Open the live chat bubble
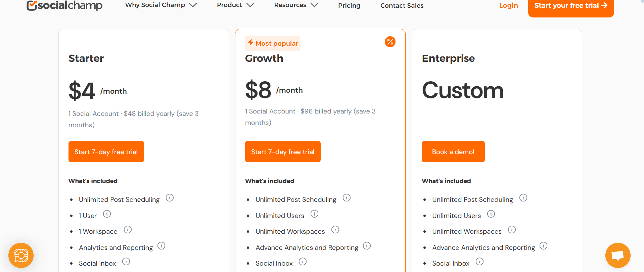The image size is (644, 272). 617,255
